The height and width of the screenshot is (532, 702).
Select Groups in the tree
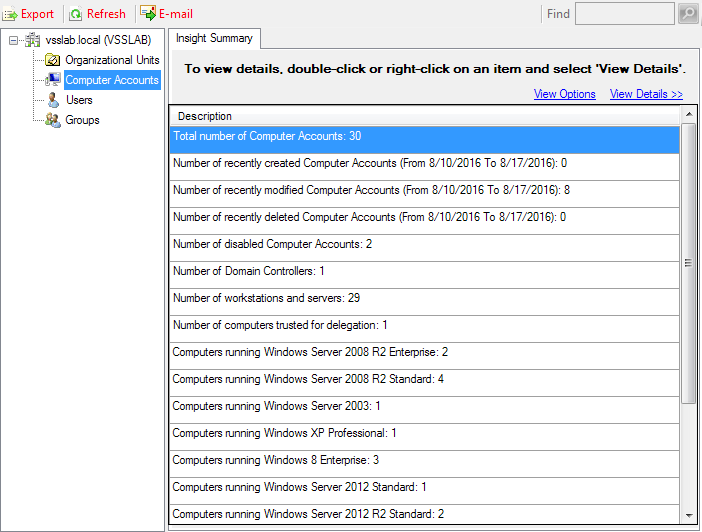(x=82, y=120)
